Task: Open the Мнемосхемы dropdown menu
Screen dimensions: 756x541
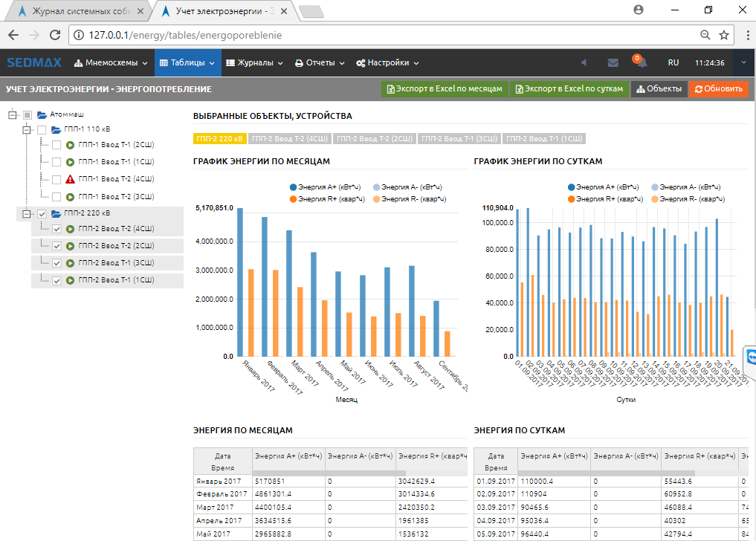Action: (112, 63)
